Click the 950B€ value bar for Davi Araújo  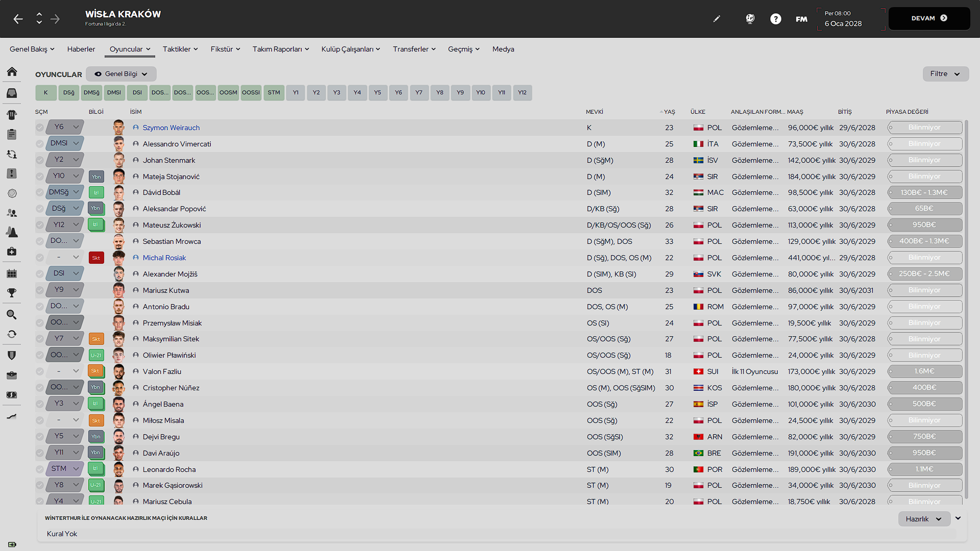pos(925,453)
